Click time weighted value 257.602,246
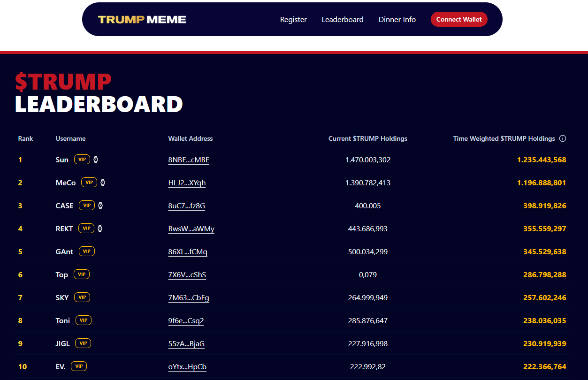 click(545, 297)
